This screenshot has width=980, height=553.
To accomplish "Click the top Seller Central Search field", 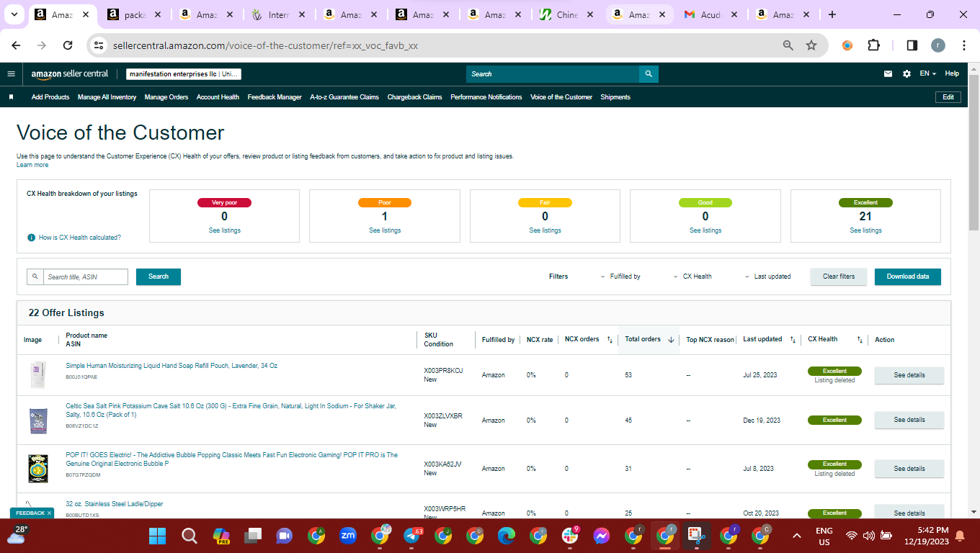I will (x=553, y=73).
